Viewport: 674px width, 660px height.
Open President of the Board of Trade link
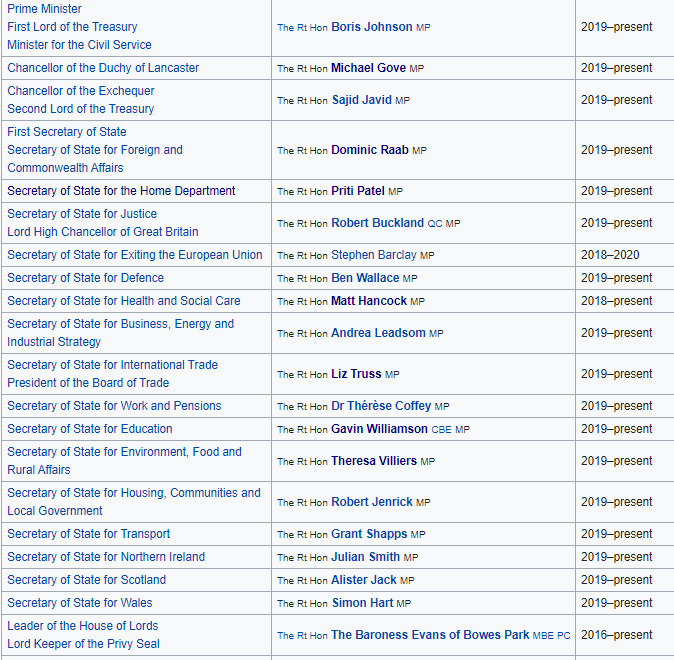tap(88, 383)
